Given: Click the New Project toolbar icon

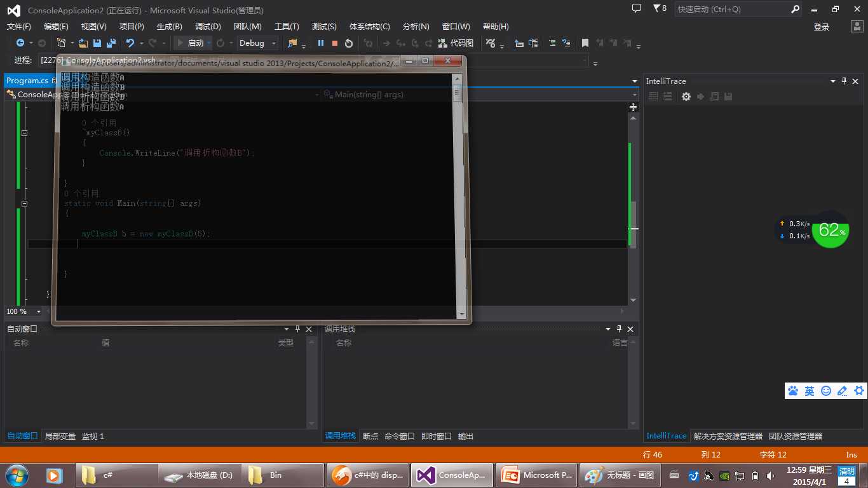Looking at the screenshot, I should 61,43.
